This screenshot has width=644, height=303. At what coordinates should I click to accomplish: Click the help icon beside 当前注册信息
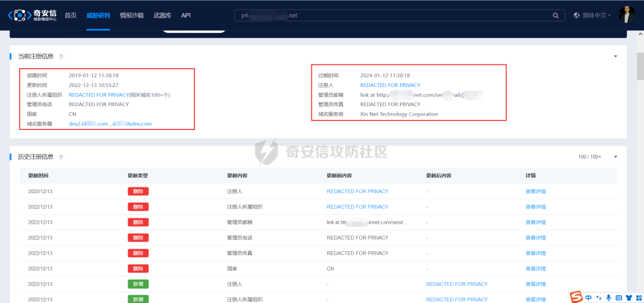tap(61, 57)
